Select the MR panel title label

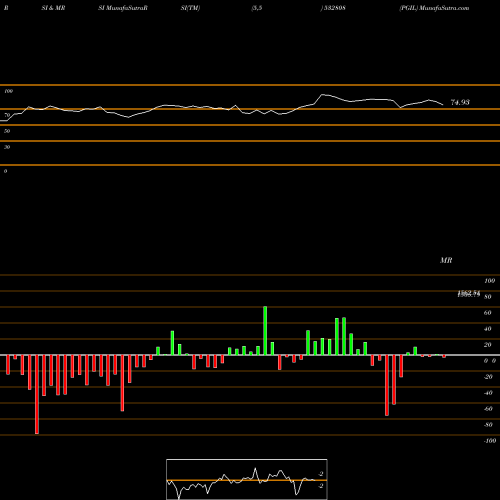click(x=446, y=260)
